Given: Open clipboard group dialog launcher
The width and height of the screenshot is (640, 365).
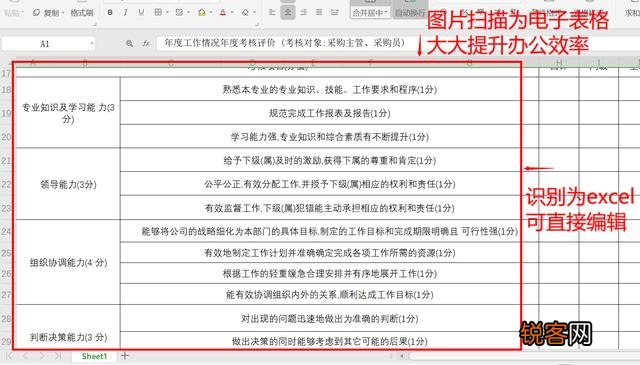Looking at the screenshot, I should (95, 24).
